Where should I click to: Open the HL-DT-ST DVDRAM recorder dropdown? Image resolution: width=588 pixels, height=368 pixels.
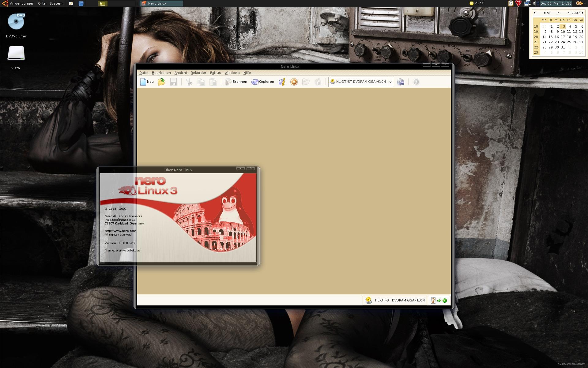click(361, 82)
